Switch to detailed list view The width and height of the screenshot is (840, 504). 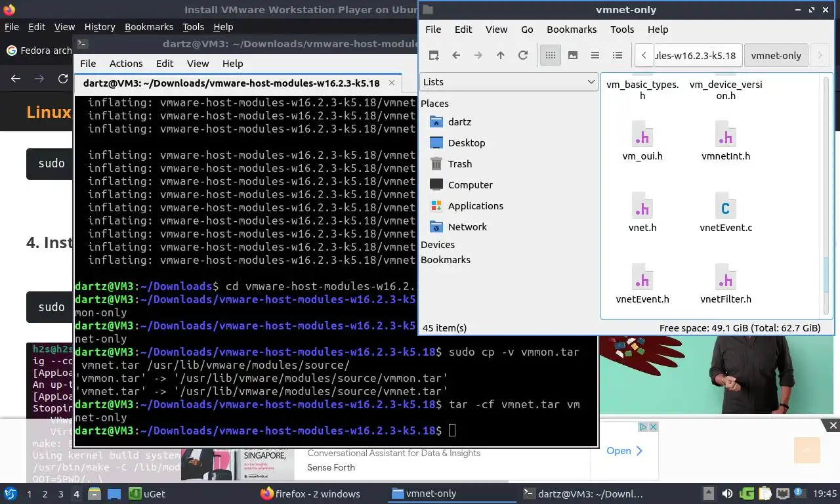tap(618, 55)
